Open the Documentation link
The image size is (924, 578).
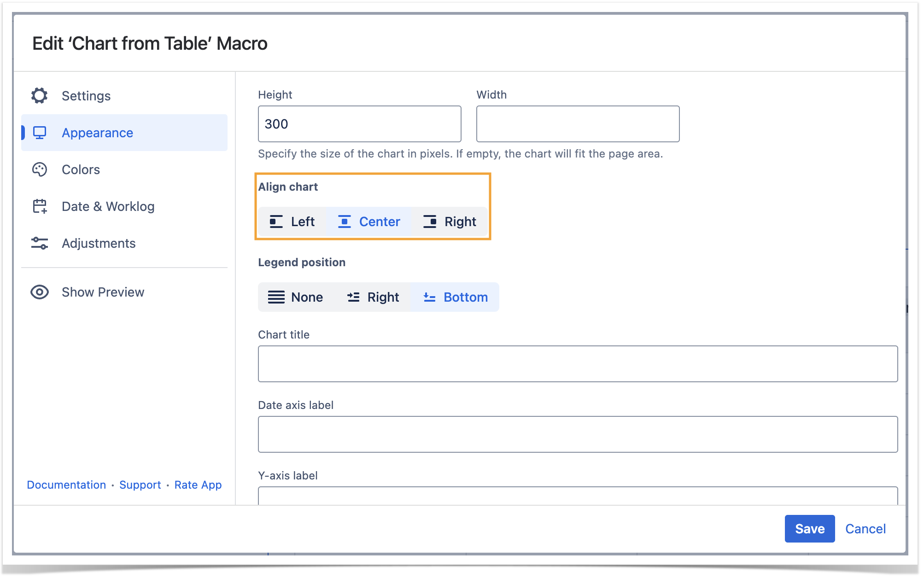click(x=66, y=485)
